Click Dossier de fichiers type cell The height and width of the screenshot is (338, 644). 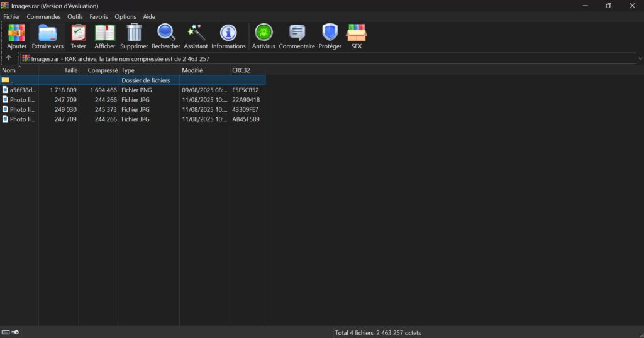coord(145,80)
